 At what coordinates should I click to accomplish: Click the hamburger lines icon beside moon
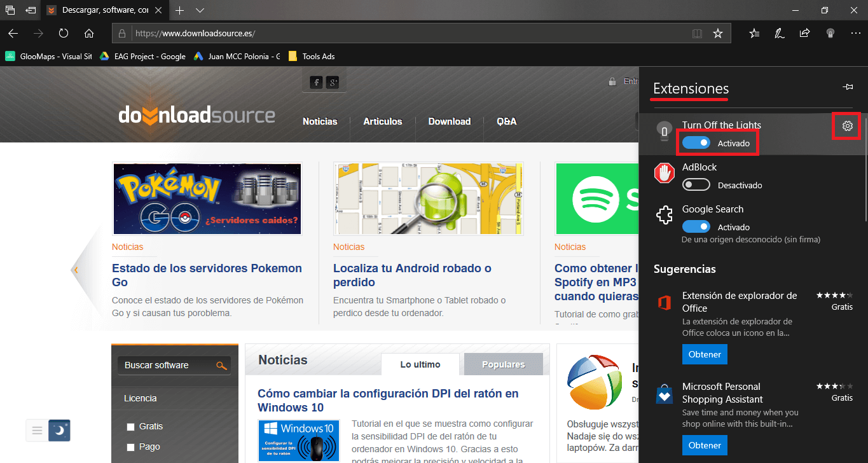click(x=37, y=431)
